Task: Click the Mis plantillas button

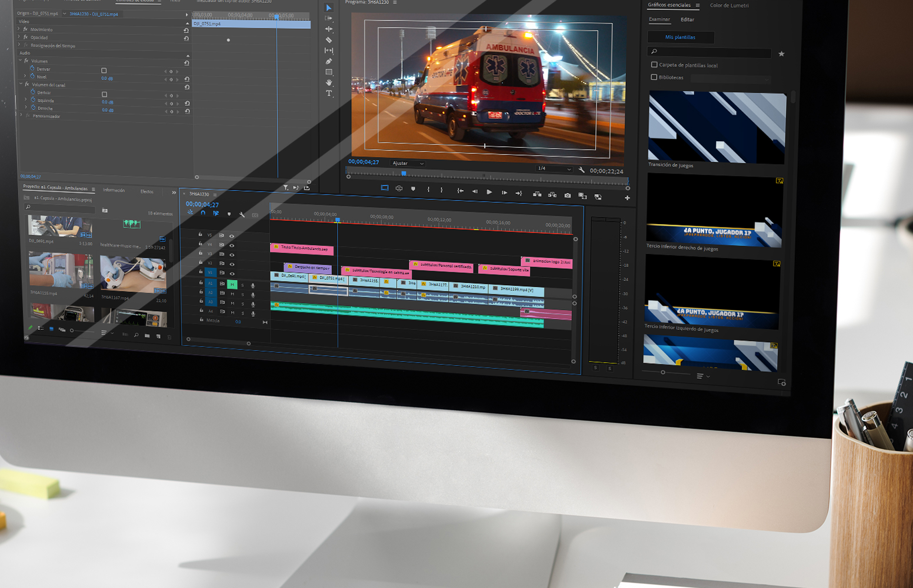Action: click(x=681, y=37)
